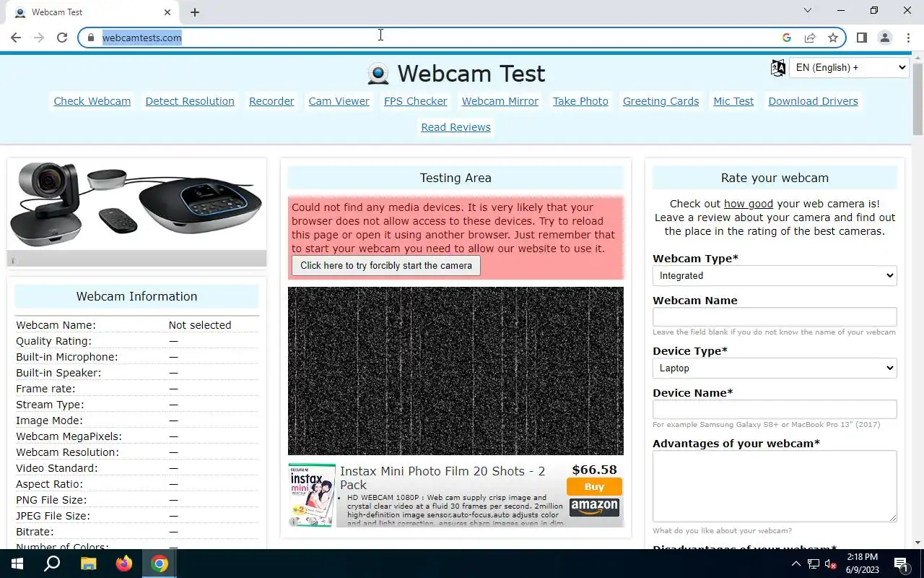Open the Recorder tool

tap(271, 101)
